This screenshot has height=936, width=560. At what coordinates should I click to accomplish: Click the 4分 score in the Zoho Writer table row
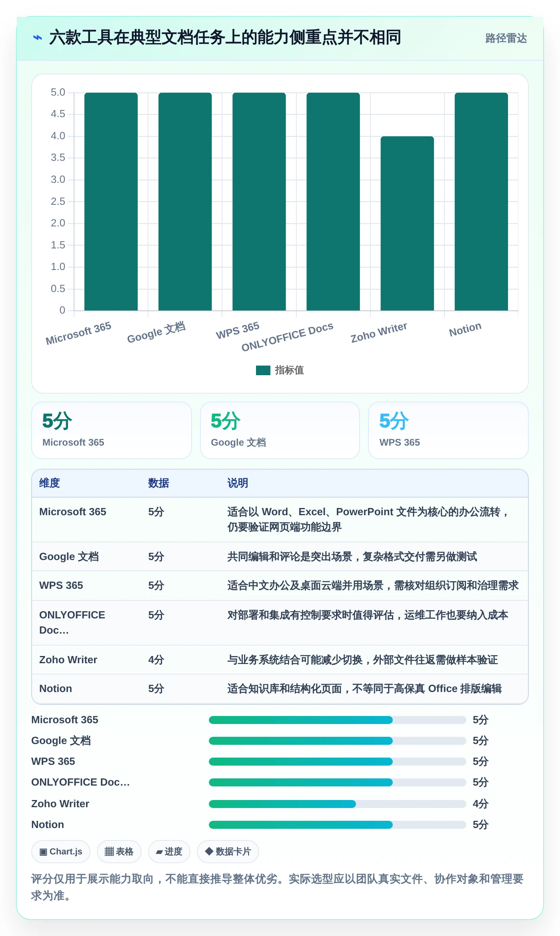pyautogui.click(x=156, y=660)
